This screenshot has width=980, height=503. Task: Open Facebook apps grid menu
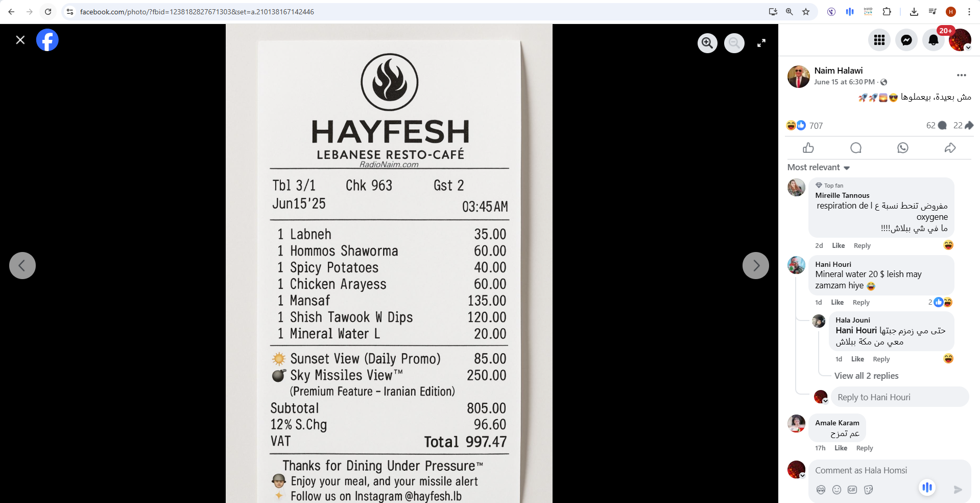[879, 40]
